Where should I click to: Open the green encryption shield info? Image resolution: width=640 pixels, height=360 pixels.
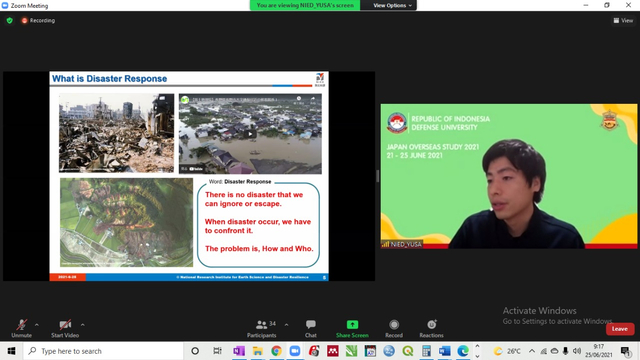click(10, 20)
